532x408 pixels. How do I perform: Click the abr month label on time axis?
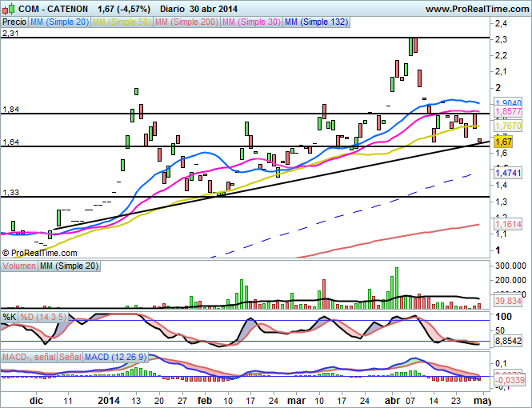coord(392,401)
